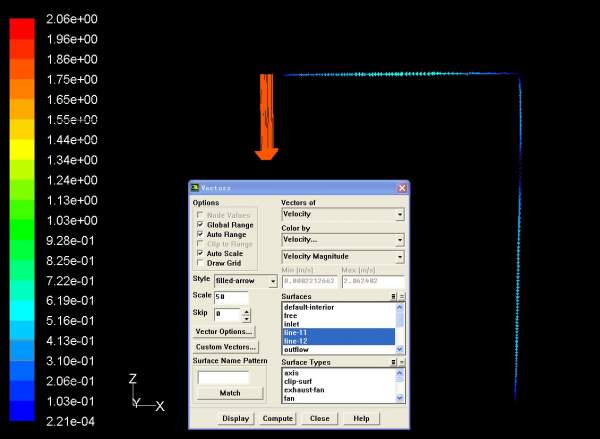
Task: Click the Close button at dialog bottom
Action: [x=320, y=418]
